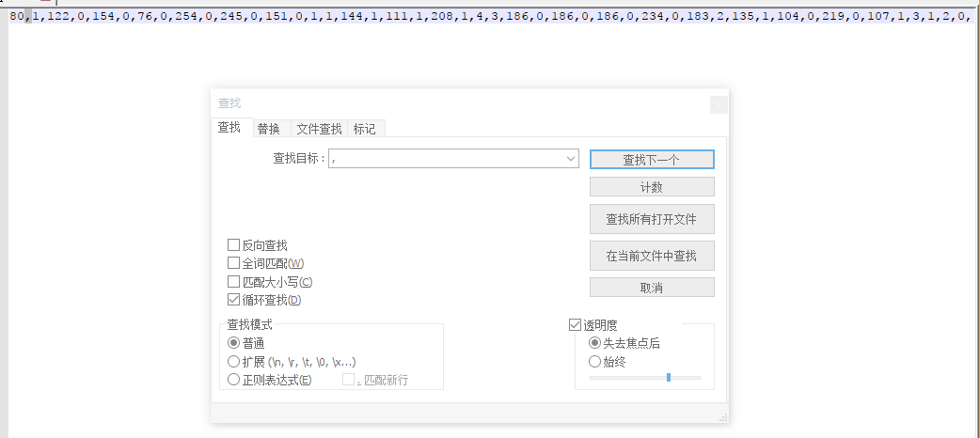
Task: Open the 文件查找 tab
Action: (x=319, y=129)
